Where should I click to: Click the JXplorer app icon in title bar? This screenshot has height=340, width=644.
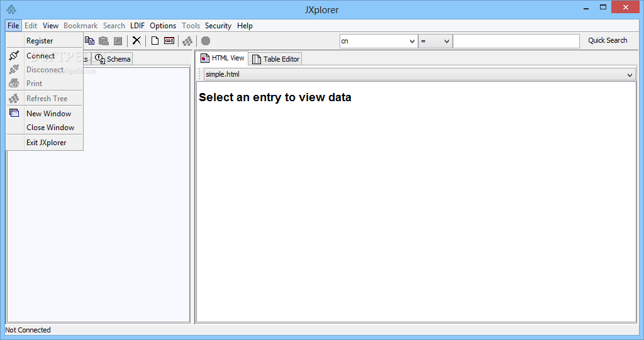(x=11, y=9)
